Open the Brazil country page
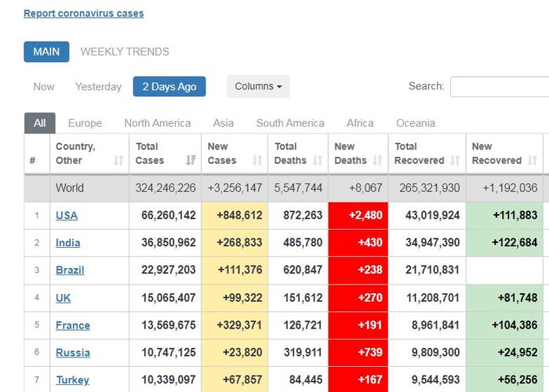Screen dimensions: 549x392 click(70, 270)
